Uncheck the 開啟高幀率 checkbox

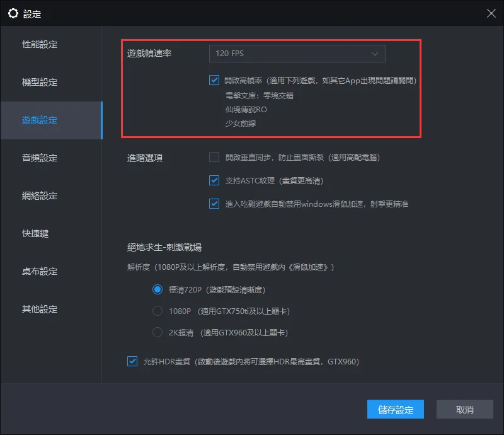(214, 80)
